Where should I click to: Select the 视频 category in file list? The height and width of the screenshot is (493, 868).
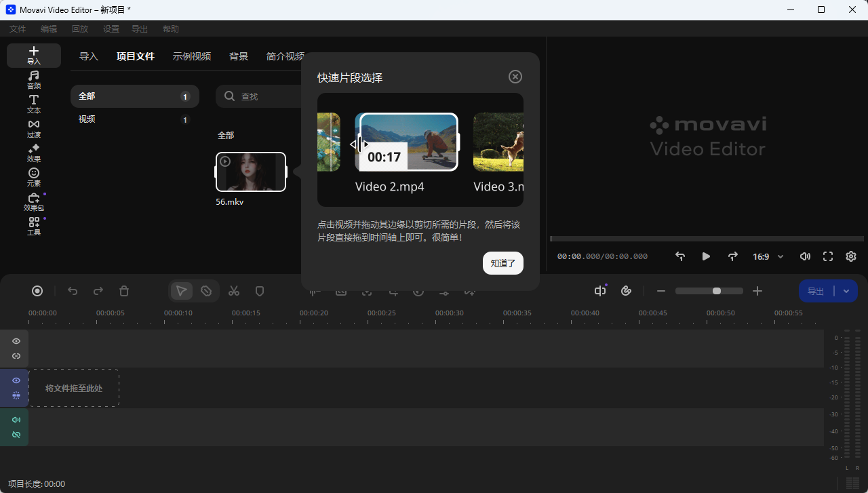(x=135, y=119)
